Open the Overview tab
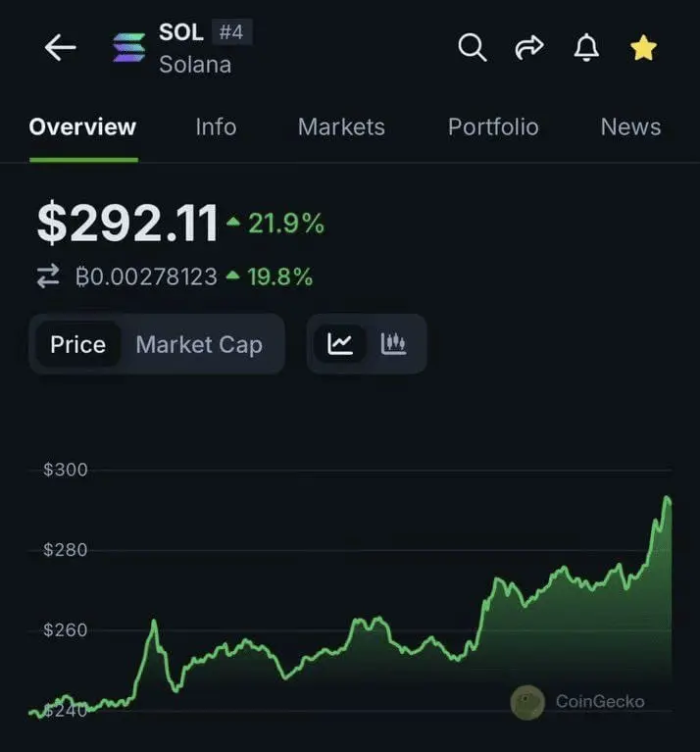 pos(82,126)
